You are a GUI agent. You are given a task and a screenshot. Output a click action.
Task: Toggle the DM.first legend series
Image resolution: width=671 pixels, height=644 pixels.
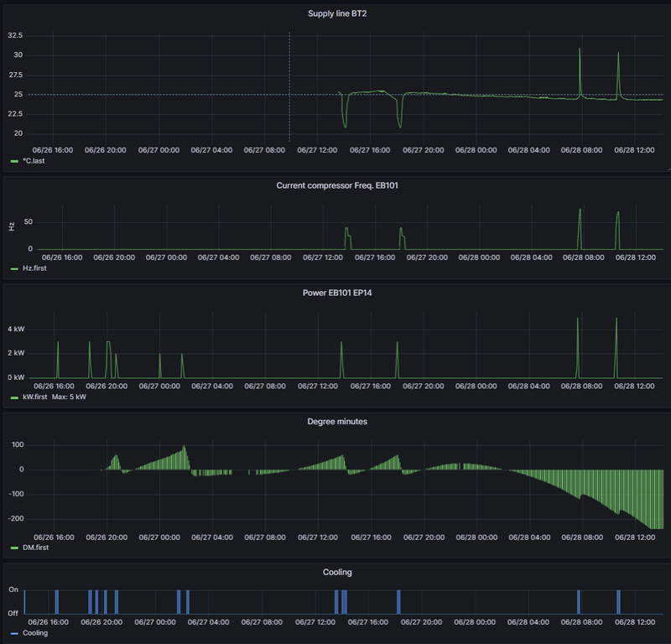tap(35, 548)
